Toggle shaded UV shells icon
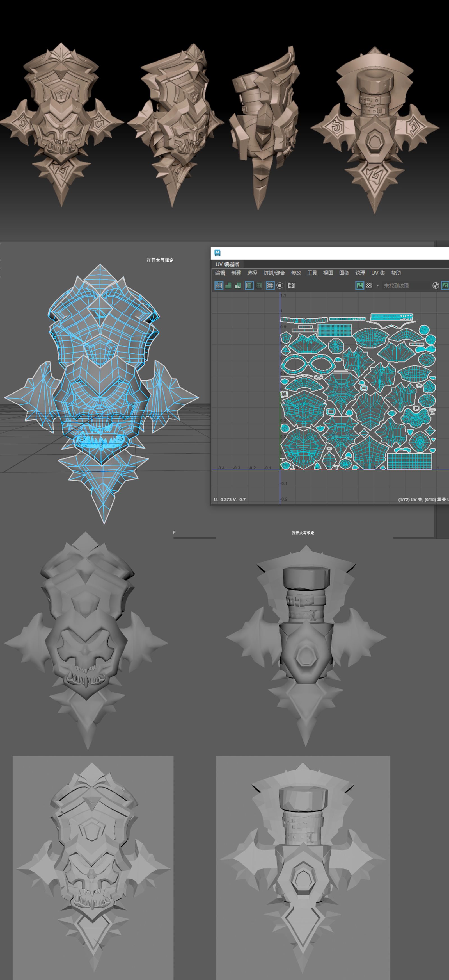This screenshot has height=980, width=449. coord(228,285)
